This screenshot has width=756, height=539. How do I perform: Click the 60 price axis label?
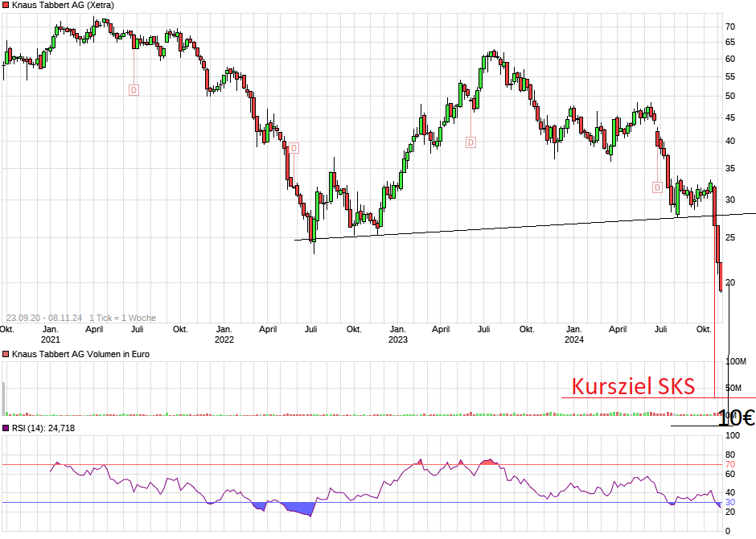pyautogui.click(x=730, y=60)
